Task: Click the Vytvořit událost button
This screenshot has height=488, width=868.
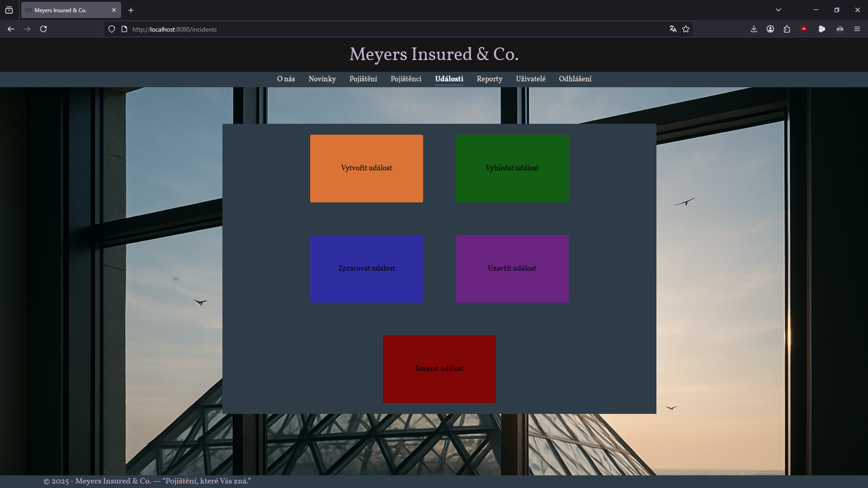Action: 366,168
